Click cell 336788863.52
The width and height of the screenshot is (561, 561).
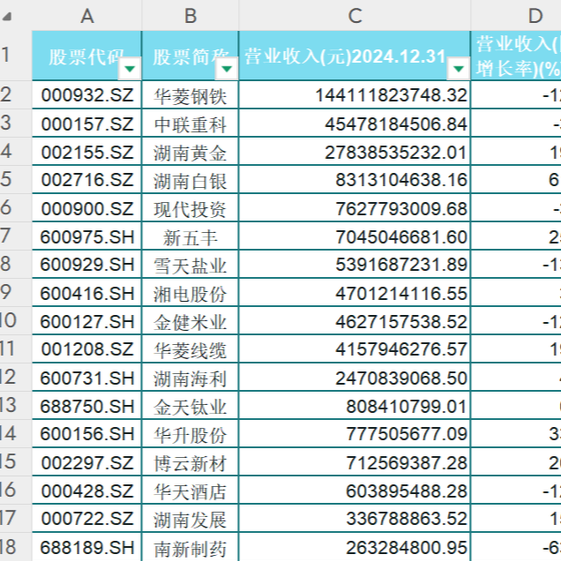(x=355, y=518)
